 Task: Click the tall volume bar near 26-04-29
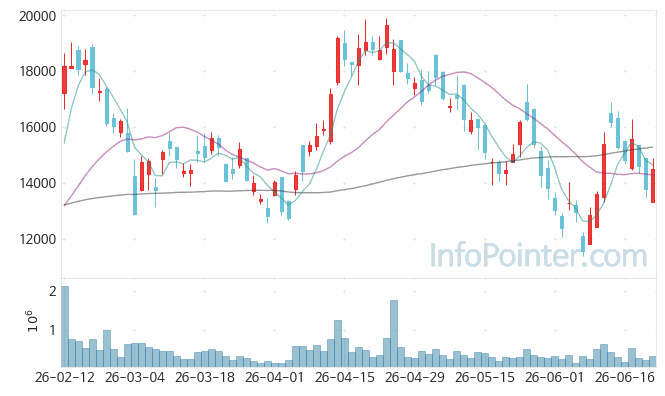coord(394,334)
